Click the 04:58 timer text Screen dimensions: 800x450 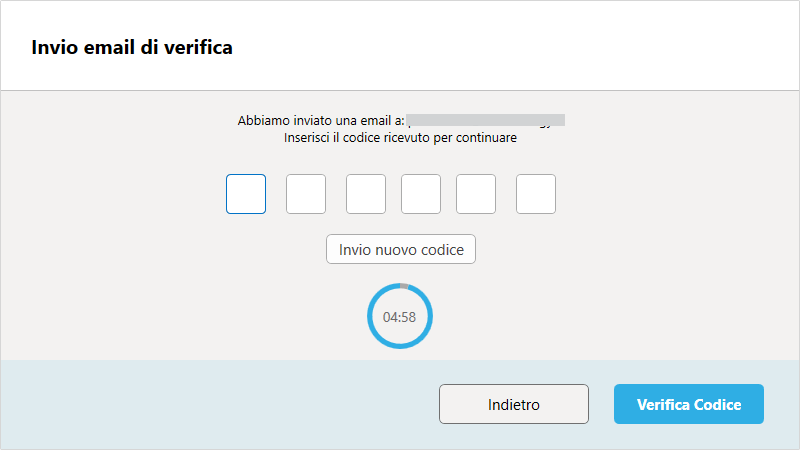click(x=399, y=317)
